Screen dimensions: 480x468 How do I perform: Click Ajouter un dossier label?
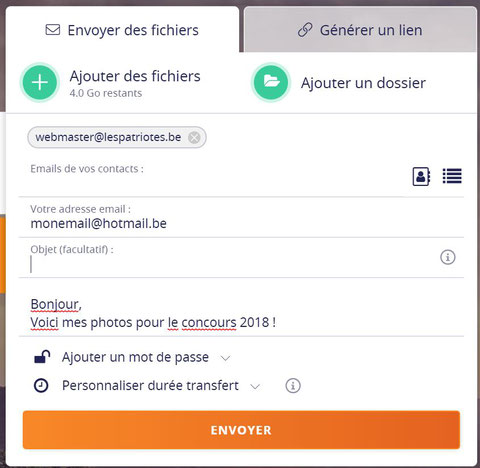click(363, 83)
